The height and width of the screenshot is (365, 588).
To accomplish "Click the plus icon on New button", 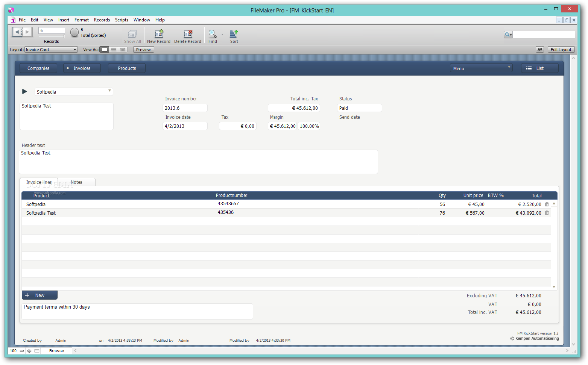I will click(27, 295).
